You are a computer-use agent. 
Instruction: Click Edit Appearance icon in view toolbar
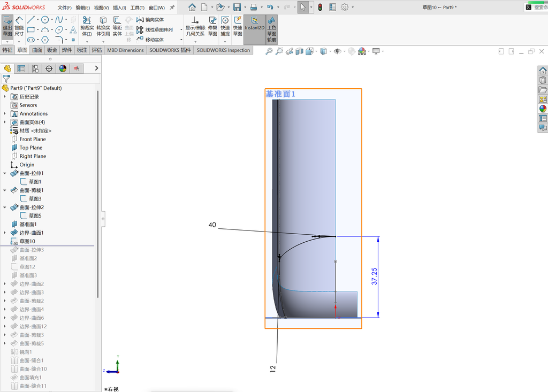(362, 51)
